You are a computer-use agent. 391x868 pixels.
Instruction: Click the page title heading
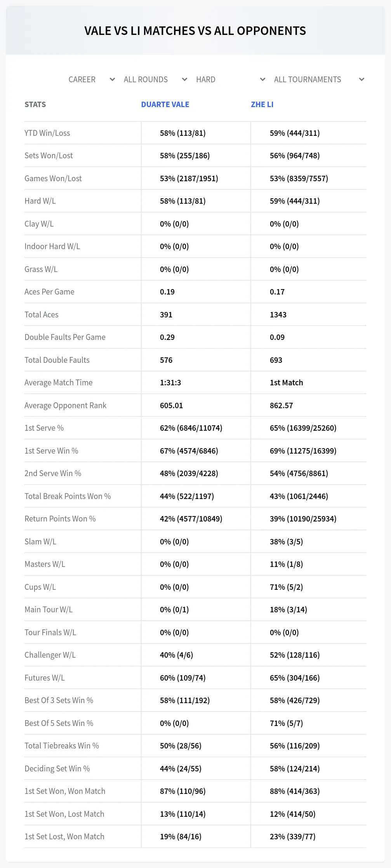coord(195,31)
